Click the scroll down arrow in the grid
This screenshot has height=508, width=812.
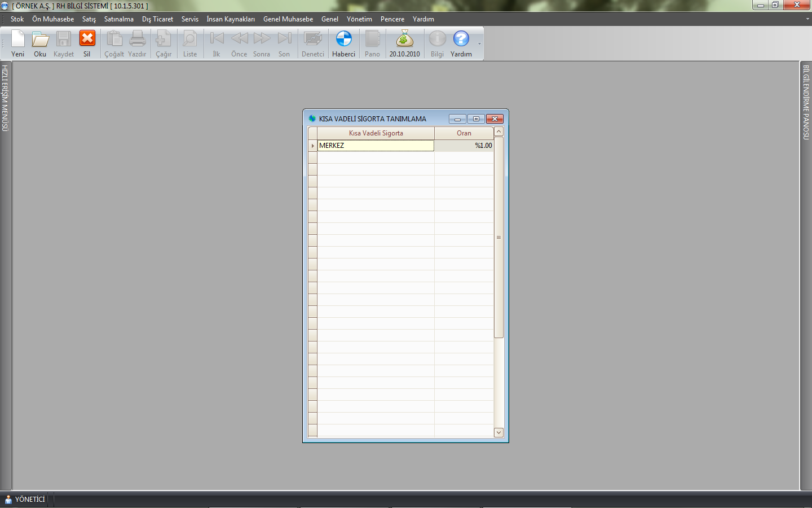coord(498,432)
